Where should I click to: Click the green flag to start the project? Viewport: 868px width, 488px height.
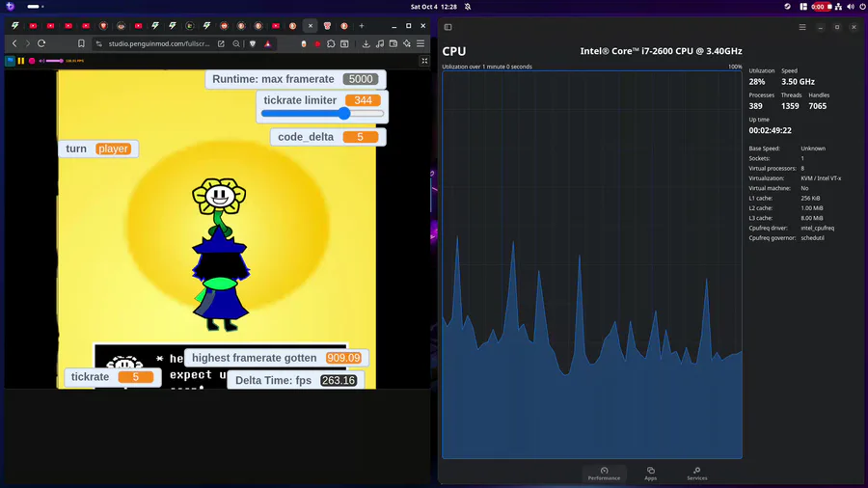10,61
